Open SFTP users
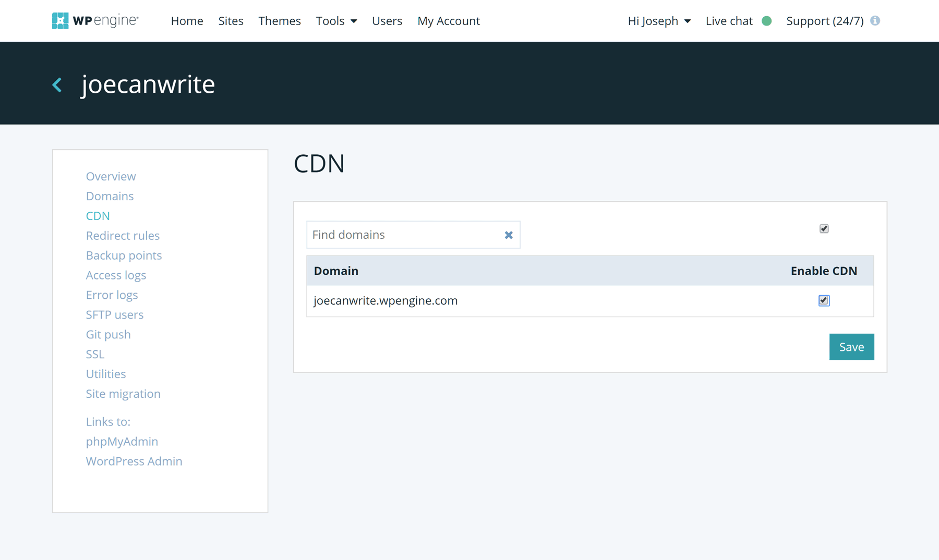The width and height of the screenshot is (939, 560). click(x=114, y=315)
